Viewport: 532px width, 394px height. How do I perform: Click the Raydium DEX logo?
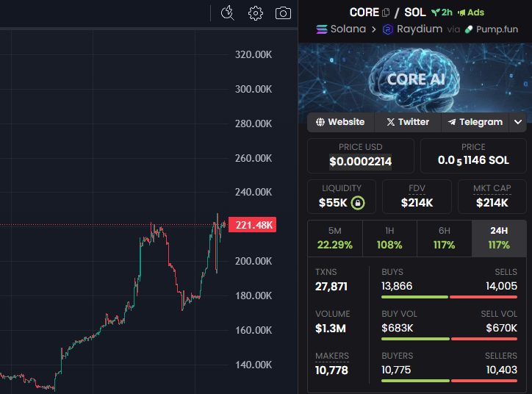click(387, 29)
